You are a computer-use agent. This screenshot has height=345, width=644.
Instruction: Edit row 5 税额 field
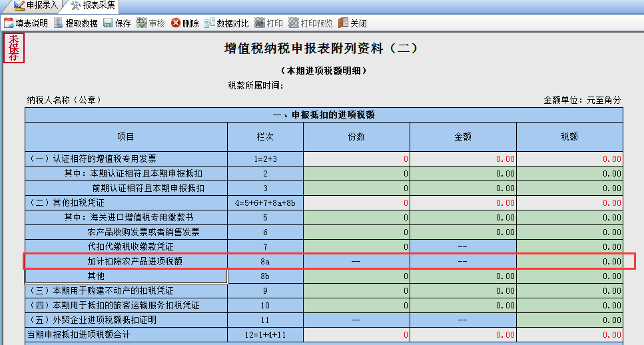(569, 218)
